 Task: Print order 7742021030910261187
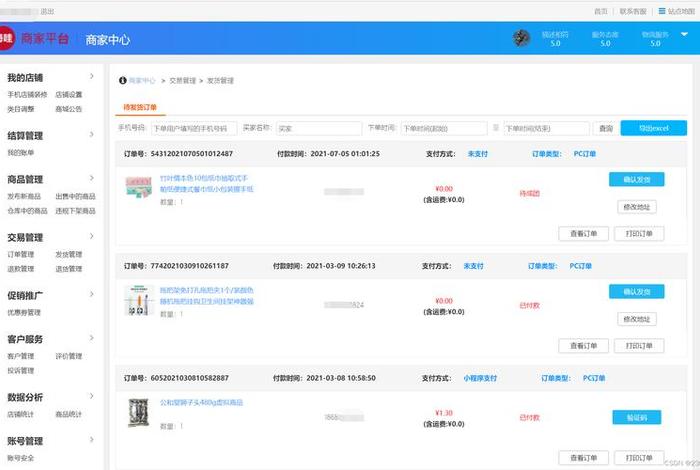pos(639,346)
